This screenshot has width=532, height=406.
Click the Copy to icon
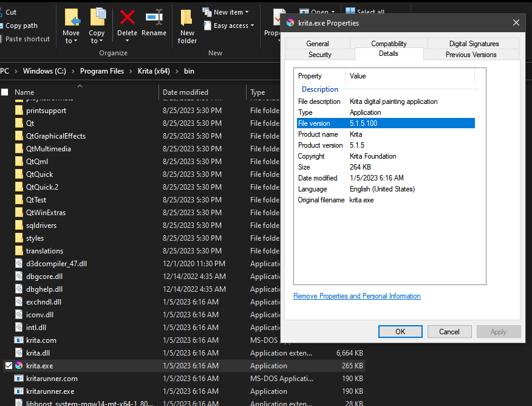pos(97,18)
